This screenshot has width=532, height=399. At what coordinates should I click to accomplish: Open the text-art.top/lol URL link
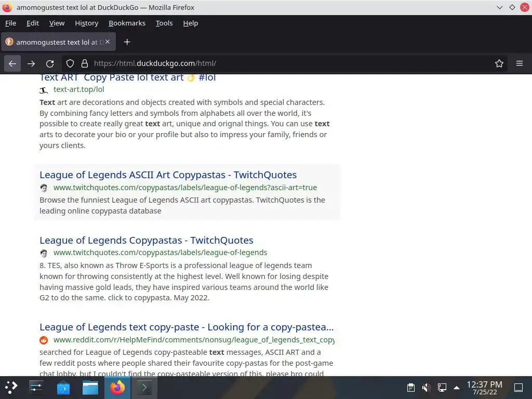coord(79,89)
